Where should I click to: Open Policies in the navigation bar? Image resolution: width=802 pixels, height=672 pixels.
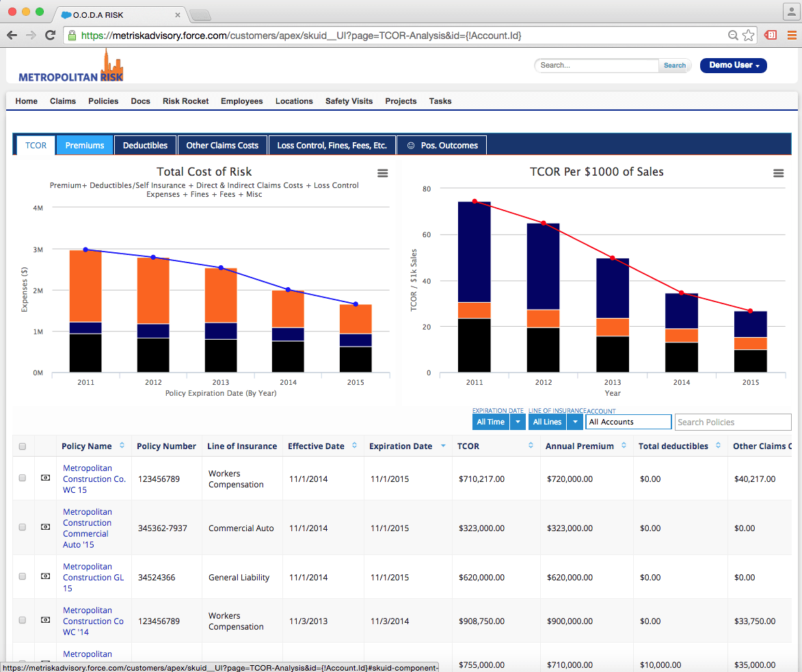103,101
